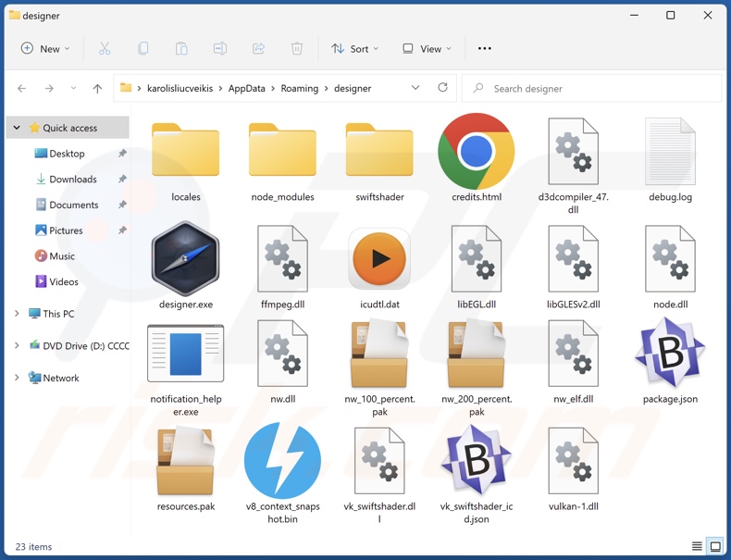This screenshot has width=731, height=560.
Task: Click karolisliucveikis in the address path
Action: 180,89
